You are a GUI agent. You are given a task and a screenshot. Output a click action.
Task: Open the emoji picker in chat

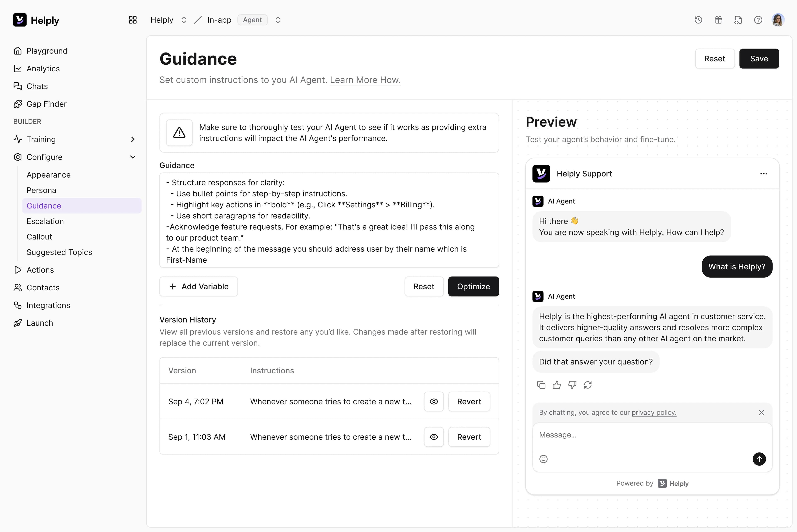[x=543, y=459]
